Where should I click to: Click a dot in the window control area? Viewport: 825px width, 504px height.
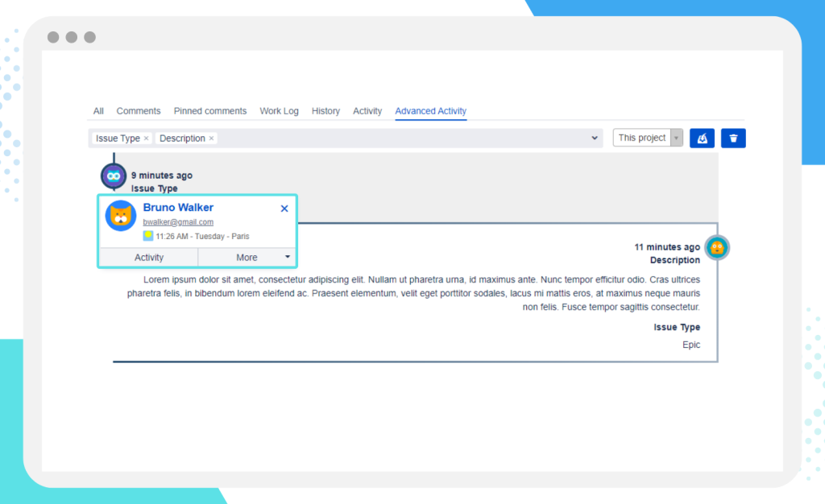pos(71,37)
